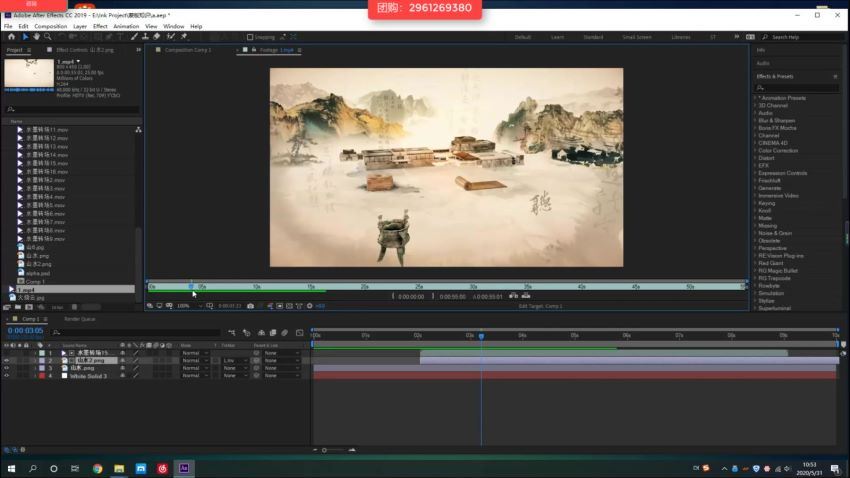Viewport: 850px width, 478px height.
Task: Toggle the quality switch of layer 2
Action: [136, 360]
